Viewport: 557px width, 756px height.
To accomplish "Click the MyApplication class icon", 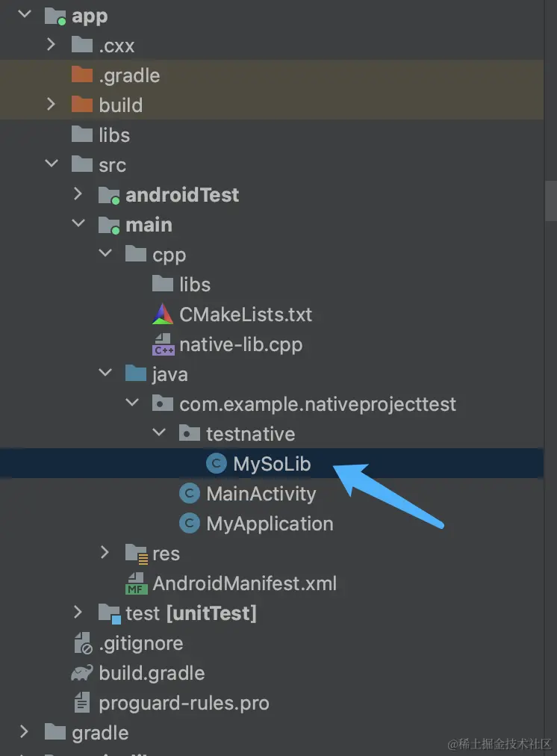I will pyautogui.click(x=190, y=524).
